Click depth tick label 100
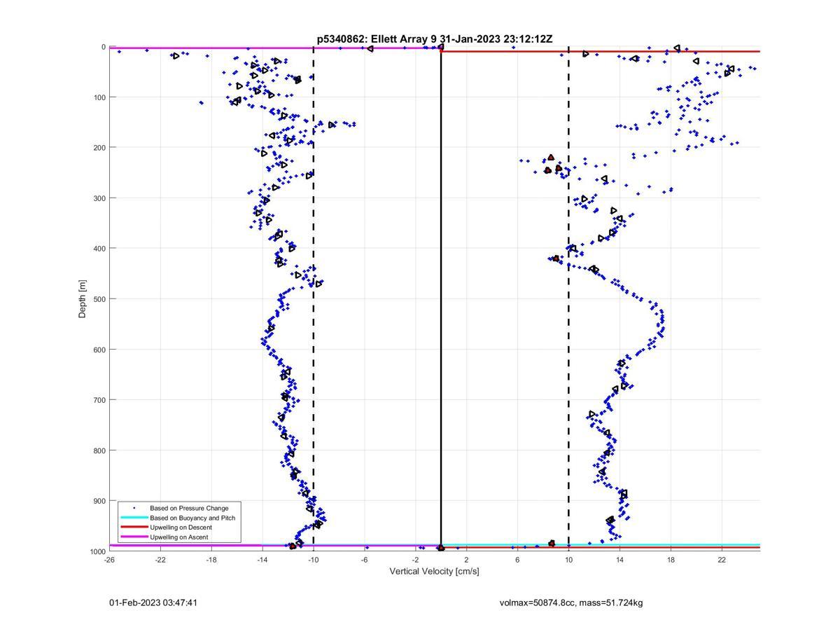Image resolution: width=840 pixels, height=620 pixels. tap(99, 97)
